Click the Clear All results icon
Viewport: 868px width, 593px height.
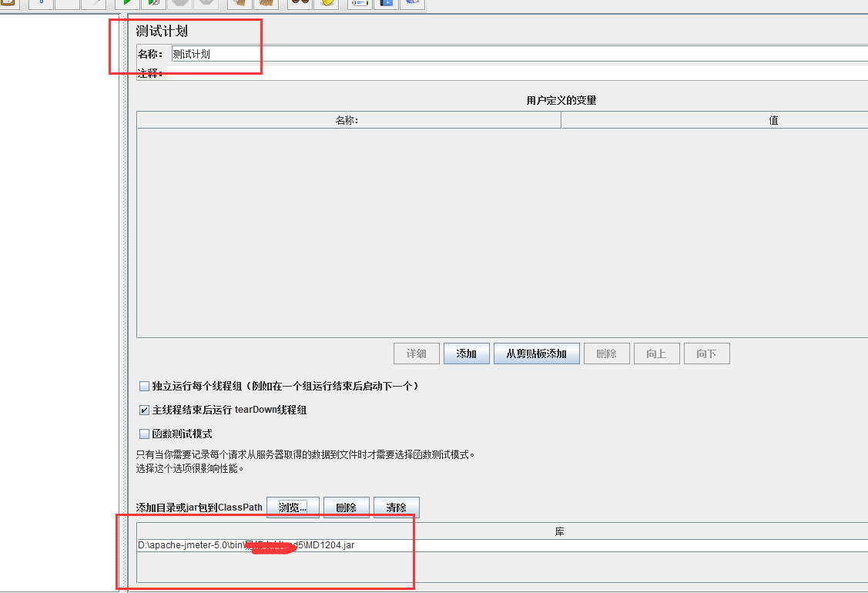266,3
